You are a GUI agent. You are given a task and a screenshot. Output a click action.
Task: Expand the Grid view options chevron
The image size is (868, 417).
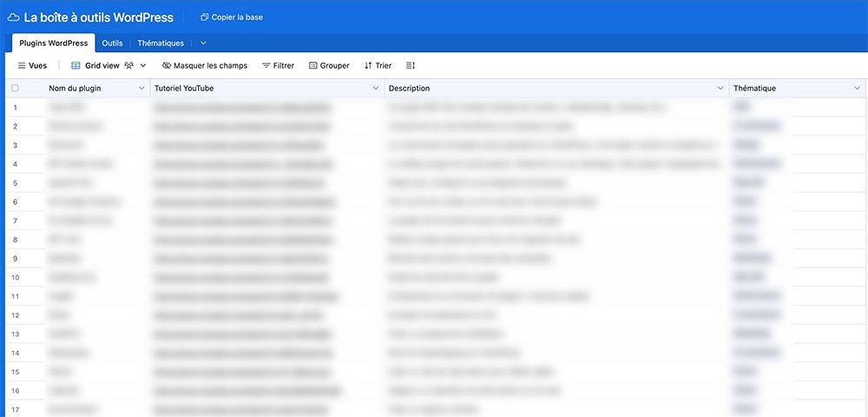pos(143,66)
